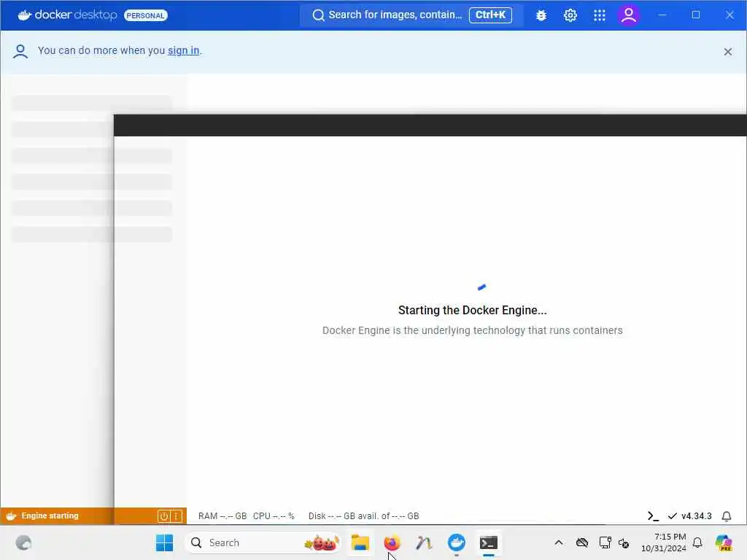Click the search magnifier icon in header
This screenshot has height=560, width=747.
(x=318, y=15)
